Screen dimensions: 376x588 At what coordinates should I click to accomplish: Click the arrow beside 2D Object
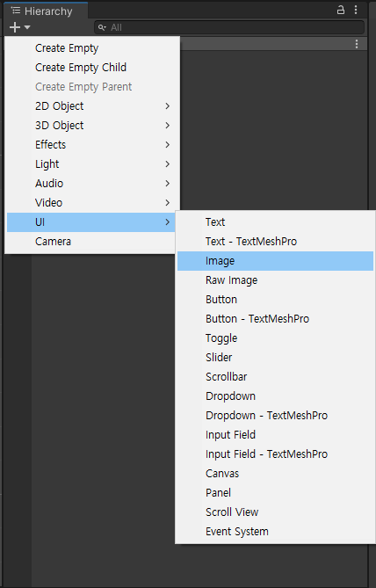[x=168, y=106]
